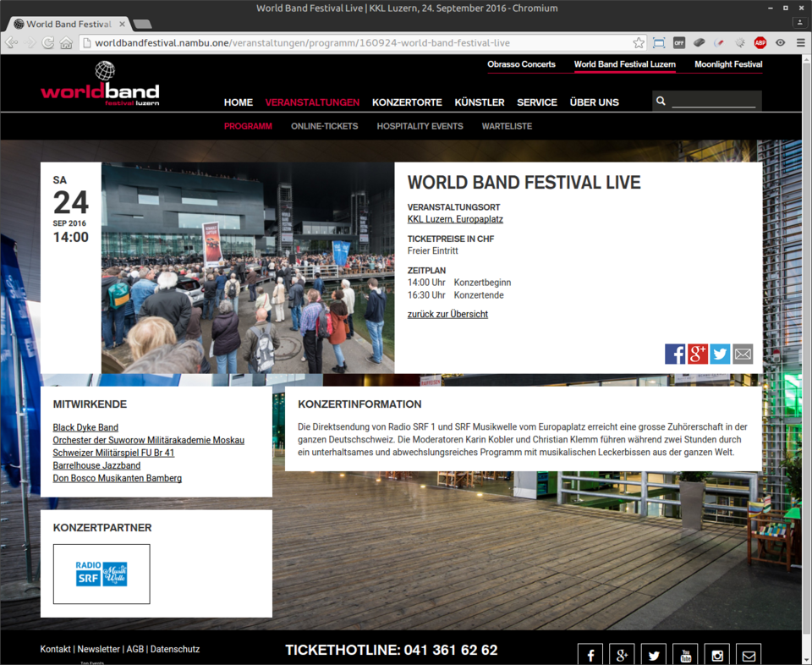Share event by email in event card
Viewport: 812px width, 665px height.
tap(743, 354)
